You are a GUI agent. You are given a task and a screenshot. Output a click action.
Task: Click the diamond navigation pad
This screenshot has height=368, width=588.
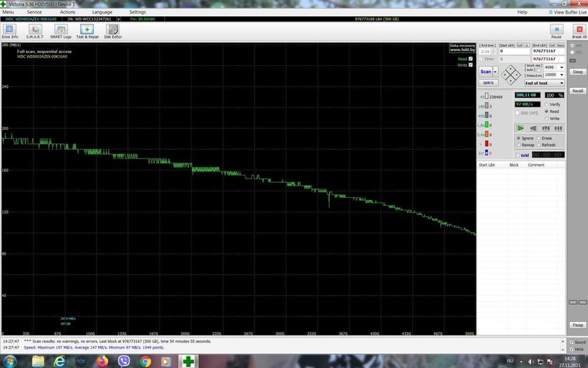511,75
